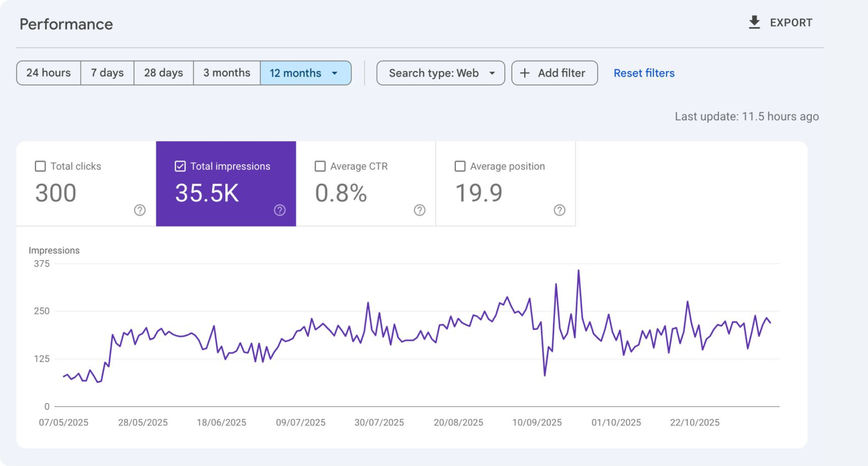Open help icon for Total clicks
This screenshot has height=466, width=868.
click(x=140, y=210)
